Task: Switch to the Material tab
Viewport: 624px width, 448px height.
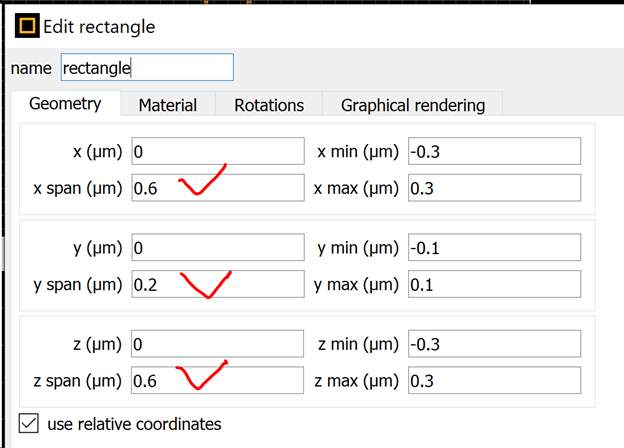Action: (168, 105)
